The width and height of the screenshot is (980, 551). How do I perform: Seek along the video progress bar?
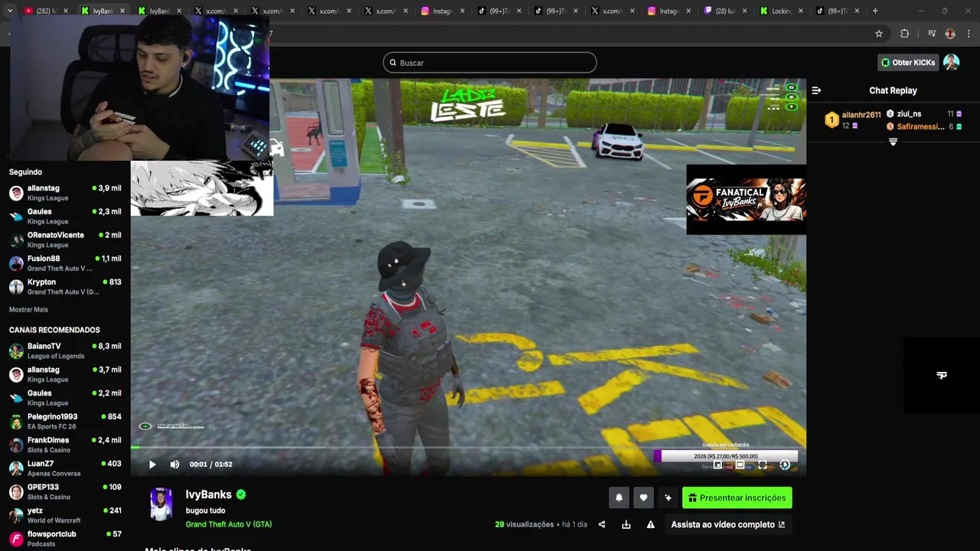pyautogui.click(x=468, y=448)
